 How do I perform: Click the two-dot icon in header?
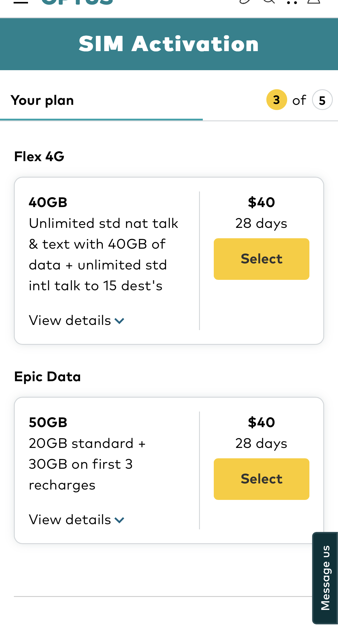tap(292, 3)
